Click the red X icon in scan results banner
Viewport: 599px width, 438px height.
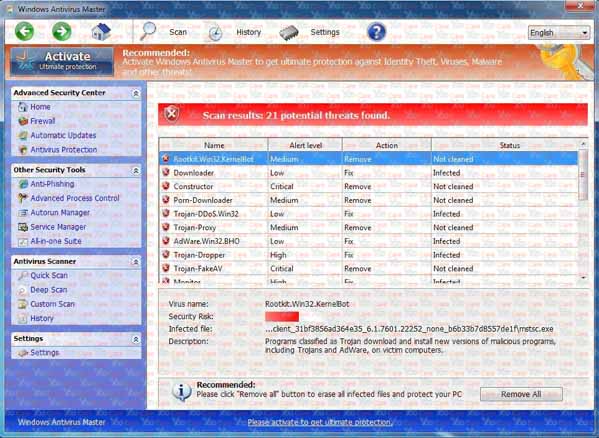click(172, 114)
